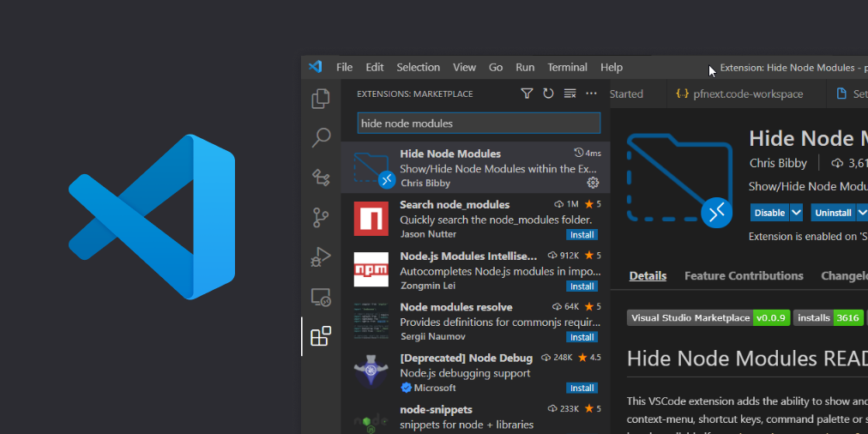Expand the Disable button dropdown arrow
The image size is (868, 434).
point(796,213)
